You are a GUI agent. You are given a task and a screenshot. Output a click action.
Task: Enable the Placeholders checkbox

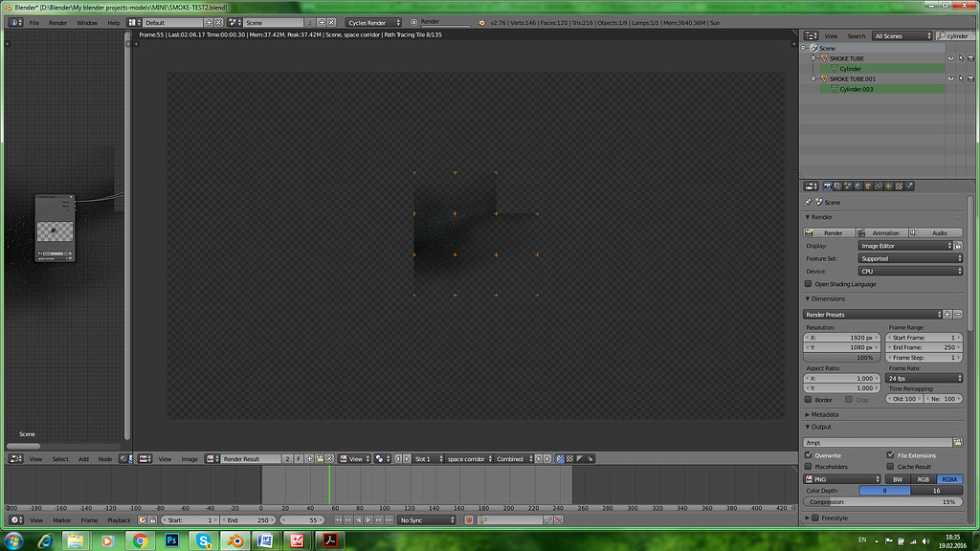(x=808, y=467)
